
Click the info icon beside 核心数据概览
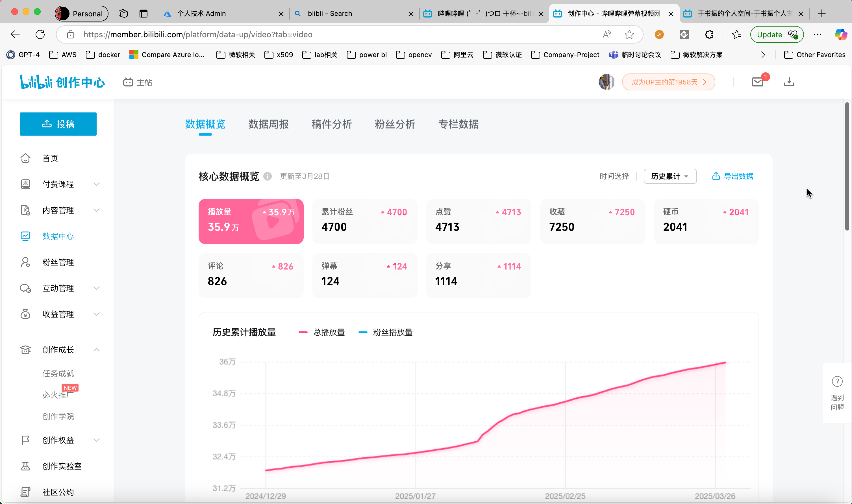pyautogui.click(x=268, y=176)
